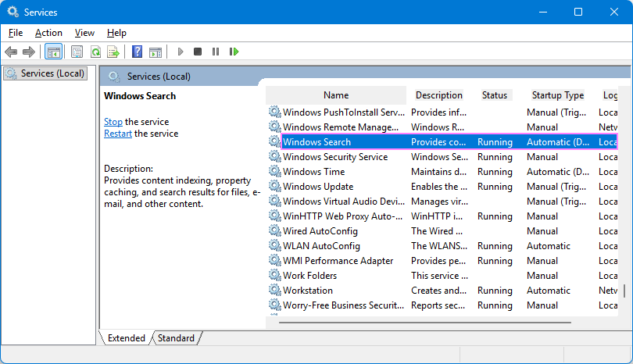Select the Workstation service name
This screenshot has height=364, width=633.
point(308,291)
